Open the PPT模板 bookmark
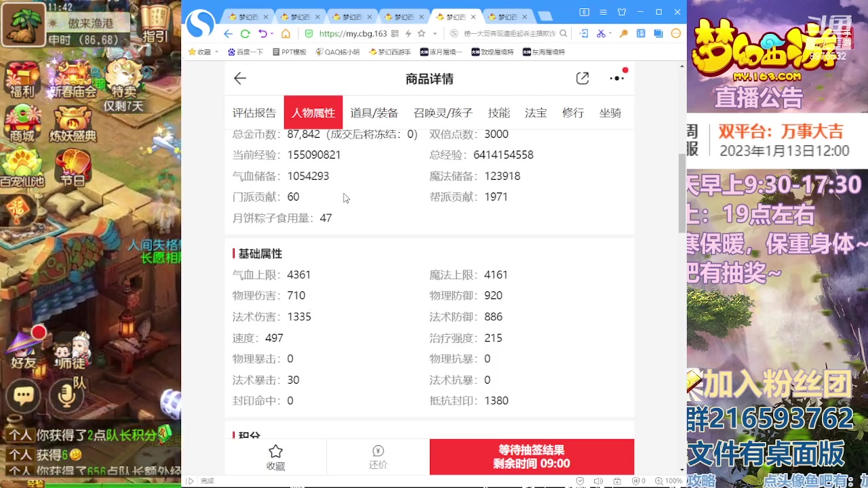868x488 pixels. (290, 52)
